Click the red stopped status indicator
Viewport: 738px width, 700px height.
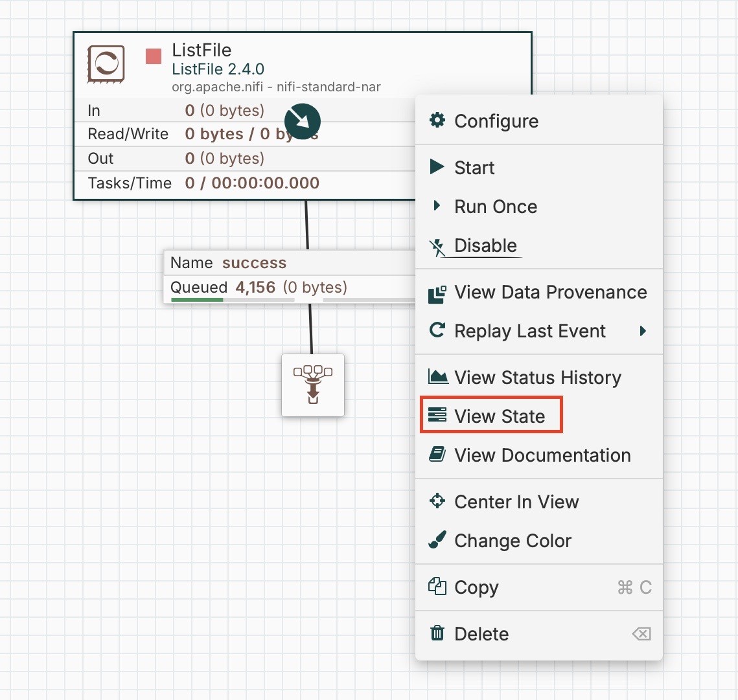(x=154, y=56)
